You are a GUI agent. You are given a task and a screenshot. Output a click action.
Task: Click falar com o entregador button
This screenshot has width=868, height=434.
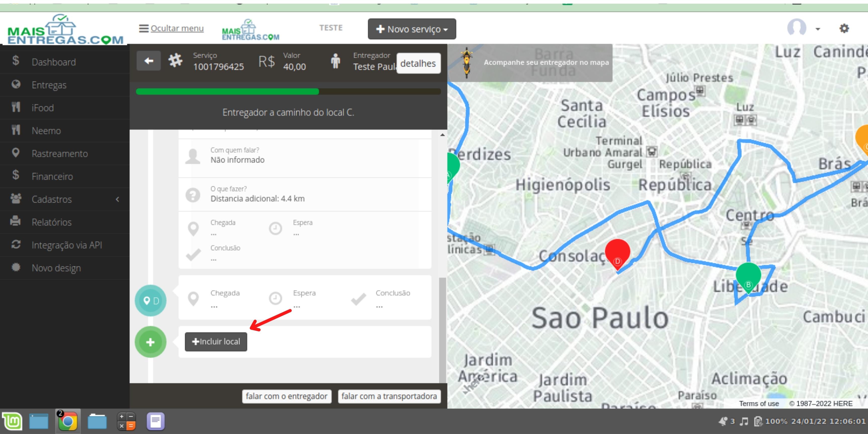286,396
